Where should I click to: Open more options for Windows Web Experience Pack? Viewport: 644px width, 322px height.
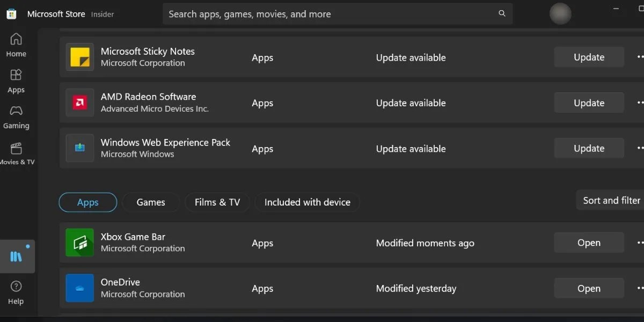pyautogui.click(x=640, y=148)
